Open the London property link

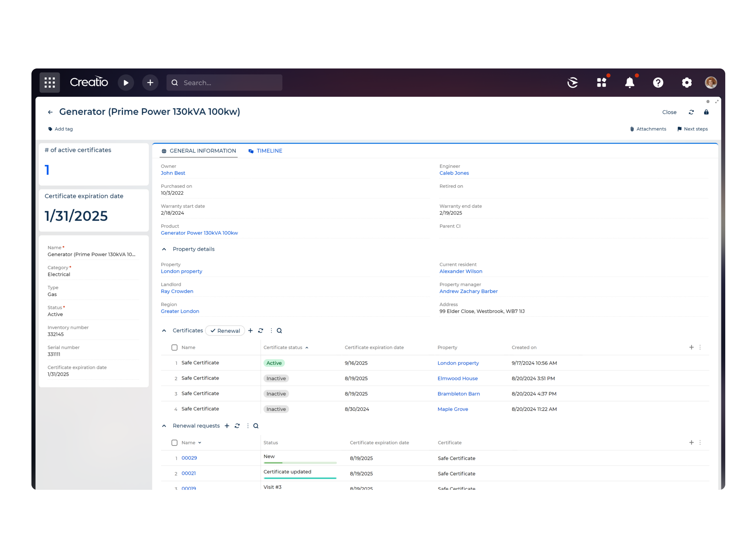pyautogui.click(x=181, y=271)
